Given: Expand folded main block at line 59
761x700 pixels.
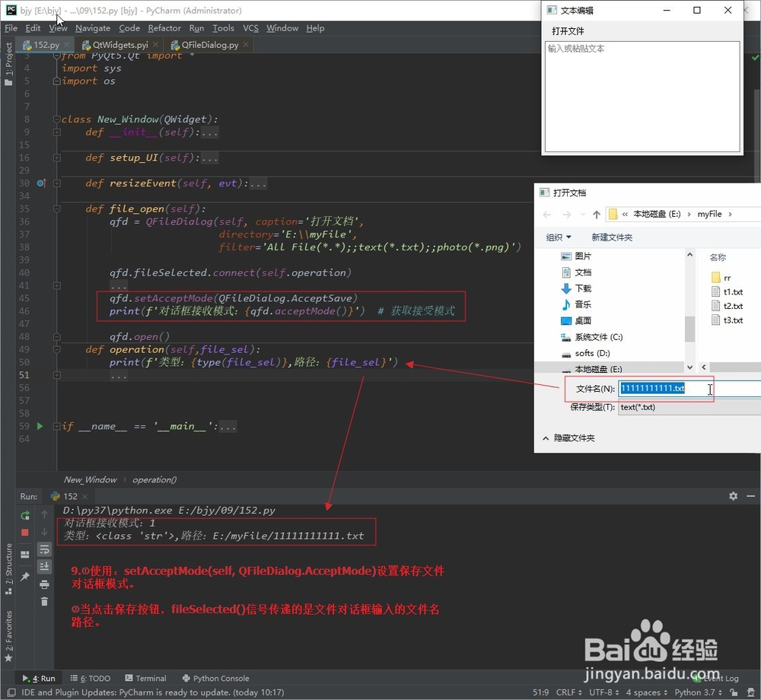Looking at the screenshot, I should coord(57,426).
